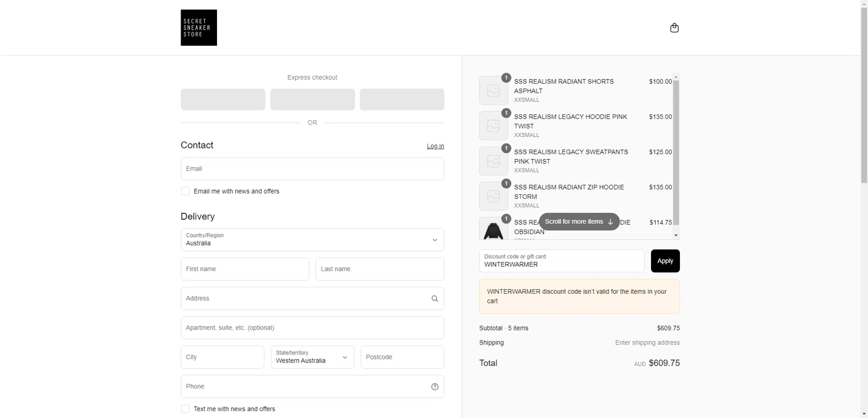Focus the Phone input field
Viewport: 868px width, 418px height.
point(312,386)
